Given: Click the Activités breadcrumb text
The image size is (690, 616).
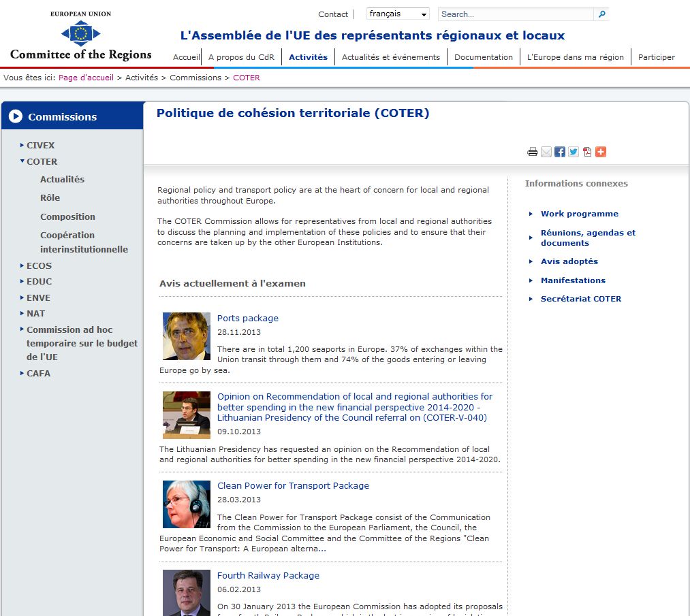Looking at the screenshot, I should (x=142, y=78).
